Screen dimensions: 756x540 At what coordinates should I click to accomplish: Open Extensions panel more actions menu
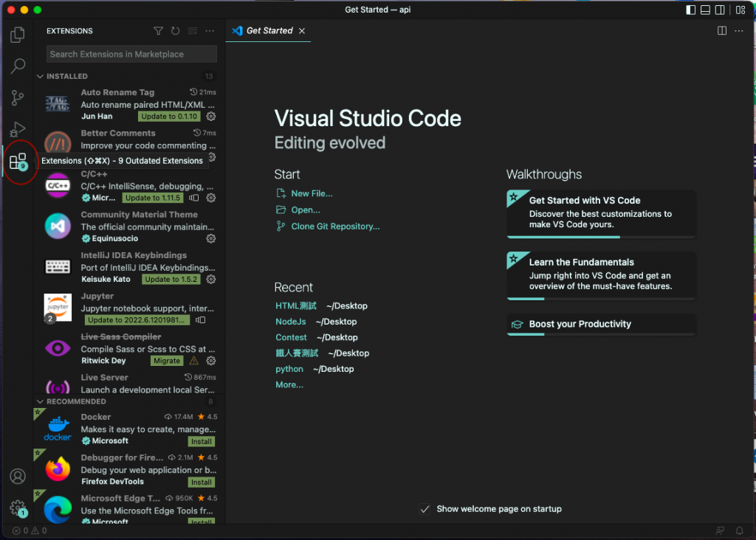[x=210, y=31]
